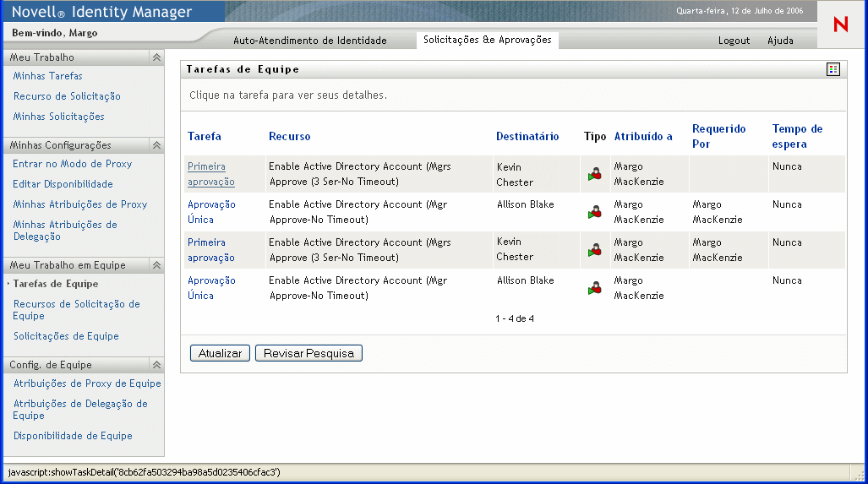The width and height of the screenshot is (868, 484).
Task: Click type icon in second Kevin Chester row
Action: pyautogui.click(x=595, y=250)
